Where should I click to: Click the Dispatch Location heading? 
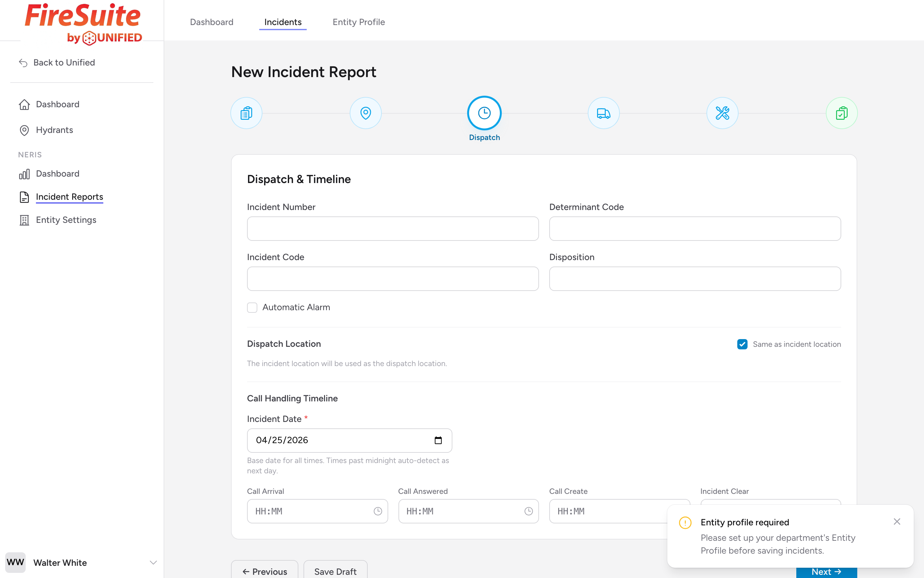[284, 344]
